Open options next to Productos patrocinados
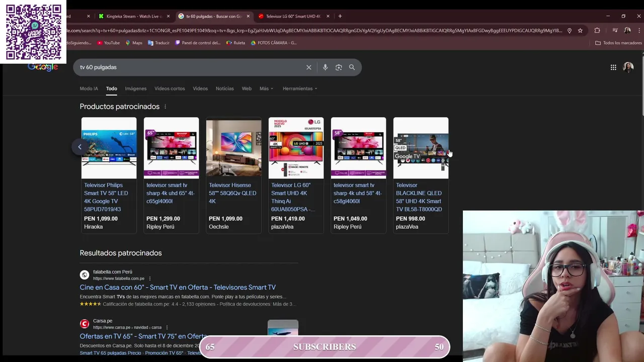Screen dimensions: 644x362 pos(165,107)
